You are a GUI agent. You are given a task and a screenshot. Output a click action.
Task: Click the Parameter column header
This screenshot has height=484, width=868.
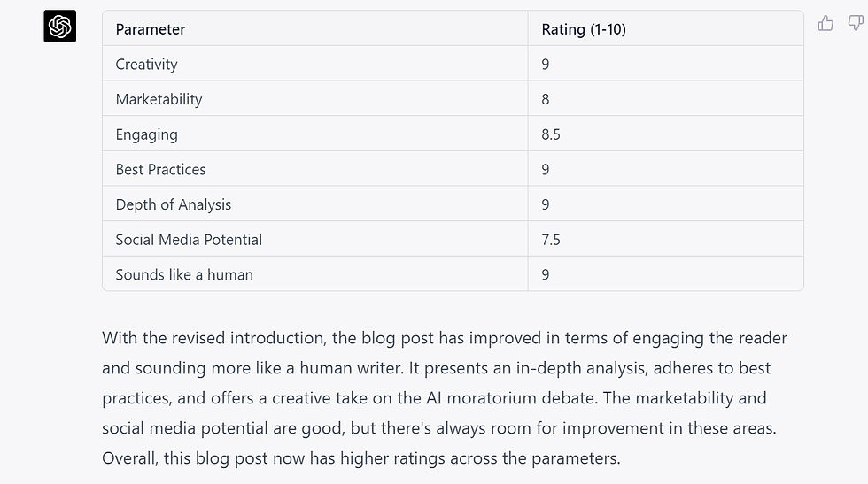click(x=151, y=29)
